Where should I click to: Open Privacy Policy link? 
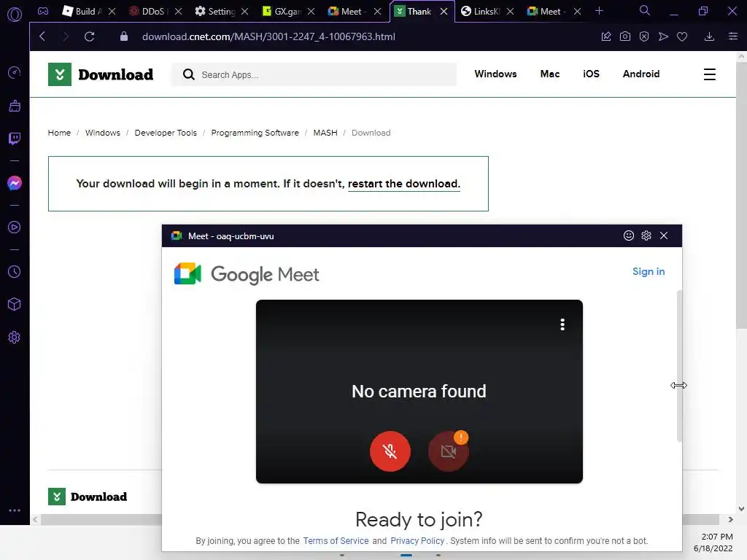click(417, 541)
